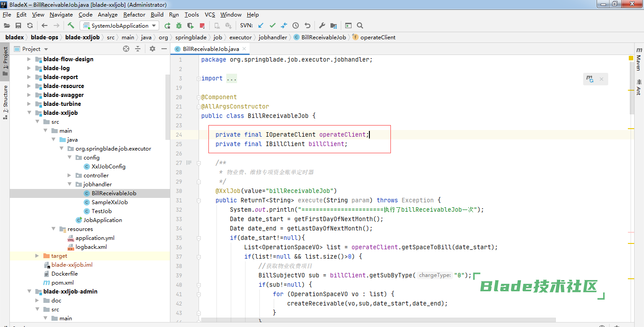Collapse all in the Project panel
This screenshot has height=327, width=644.
point(138,49)
